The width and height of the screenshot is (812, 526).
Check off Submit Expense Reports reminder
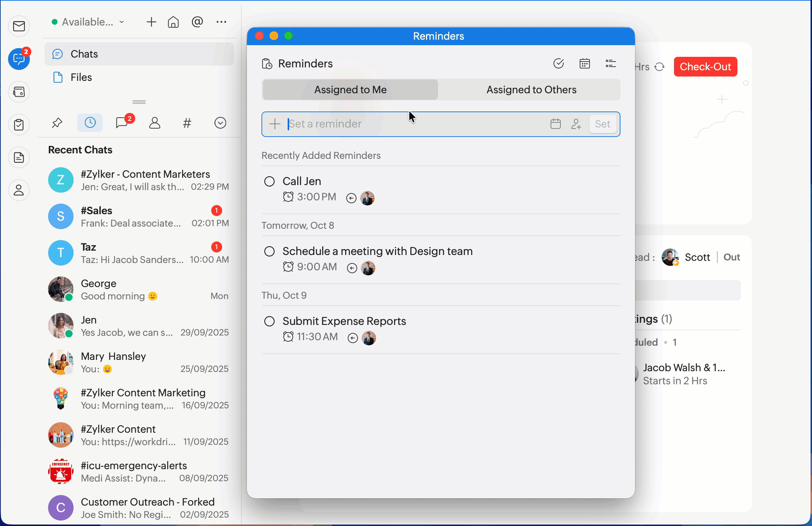pos(269,321)
